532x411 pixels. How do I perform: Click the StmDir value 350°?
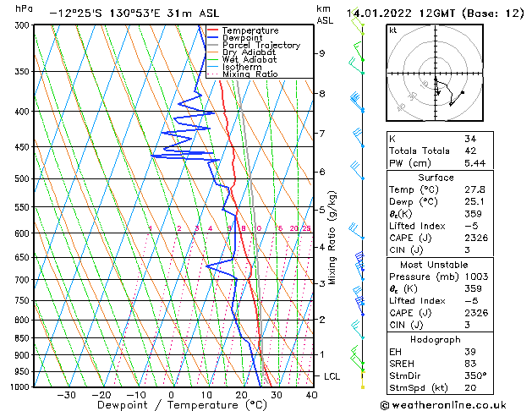(x=475, y=375)
